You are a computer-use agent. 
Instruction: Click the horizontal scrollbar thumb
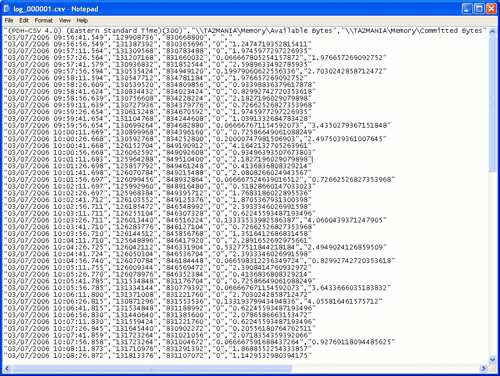[152, 368]
